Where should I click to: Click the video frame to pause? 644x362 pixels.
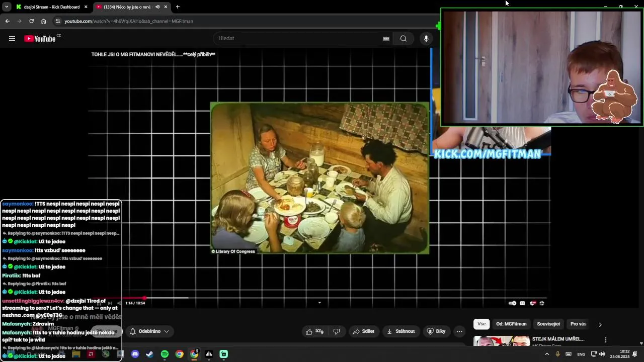click(x=319, y=178)
